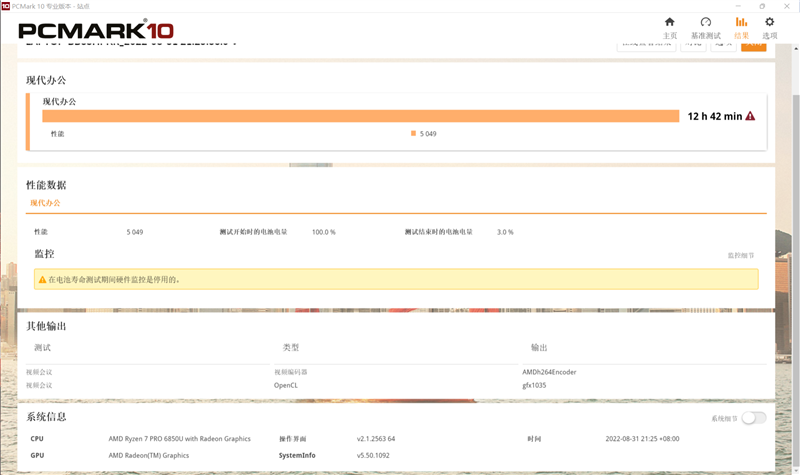Select the 现代办公 performance data tab

tap(45, 203)
